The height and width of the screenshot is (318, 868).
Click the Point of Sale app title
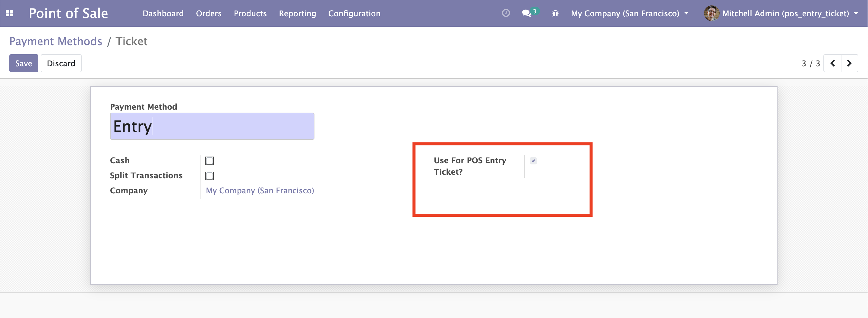tap(68, 14)
